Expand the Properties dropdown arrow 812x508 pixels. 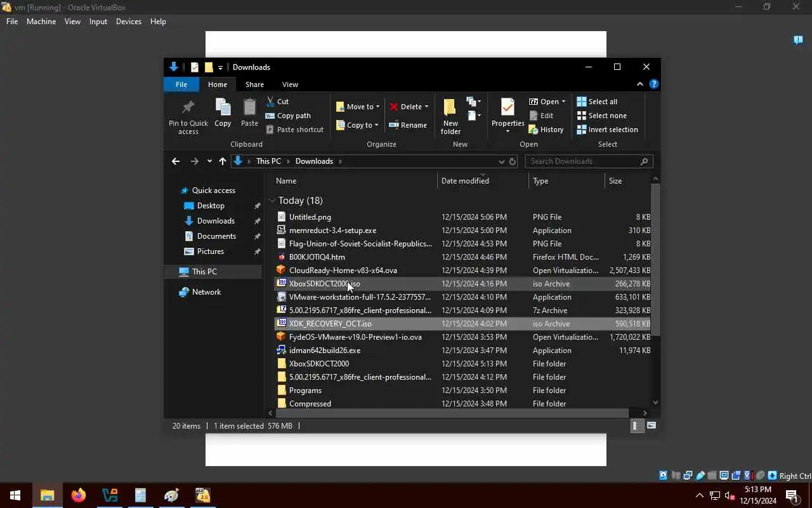pyautogui.click(x=507, y=131)
